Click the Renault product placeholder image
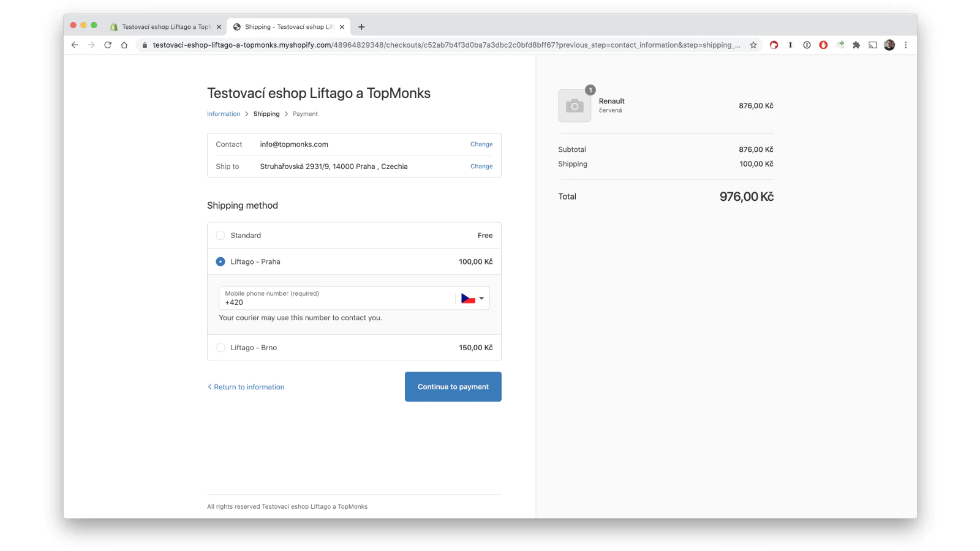The width and height of the screenshot is (980, 551). (575, 106)
